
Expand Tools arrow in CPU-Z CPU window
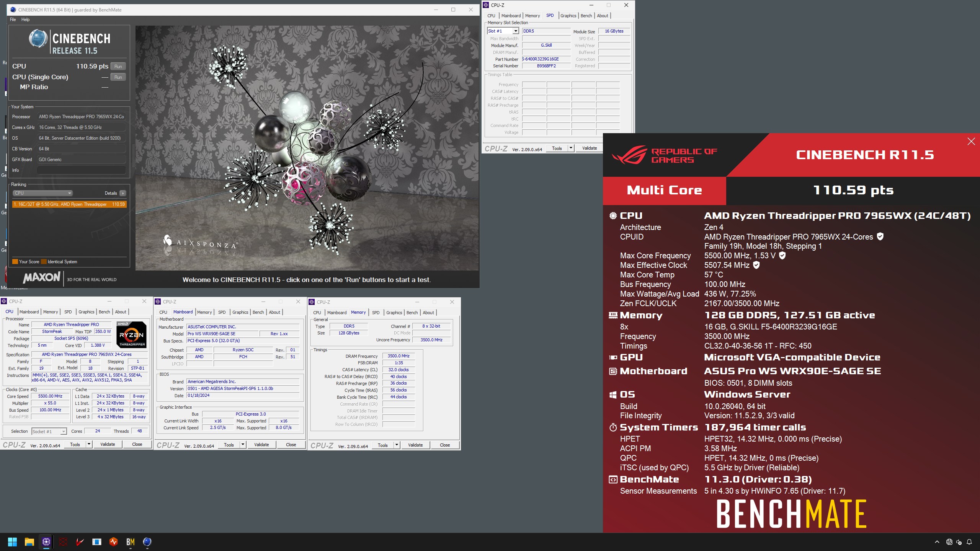89,444
